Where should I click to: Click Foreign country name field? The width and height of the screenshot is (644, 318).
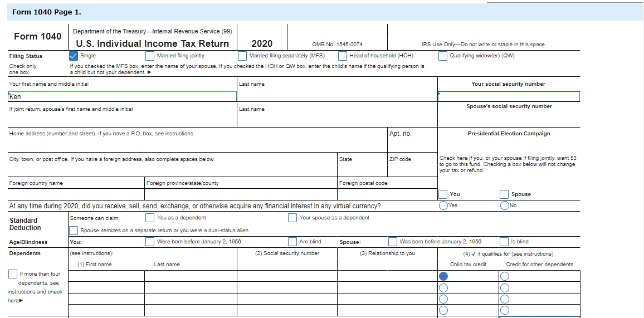pyautogui.click(x=76, y=194)
